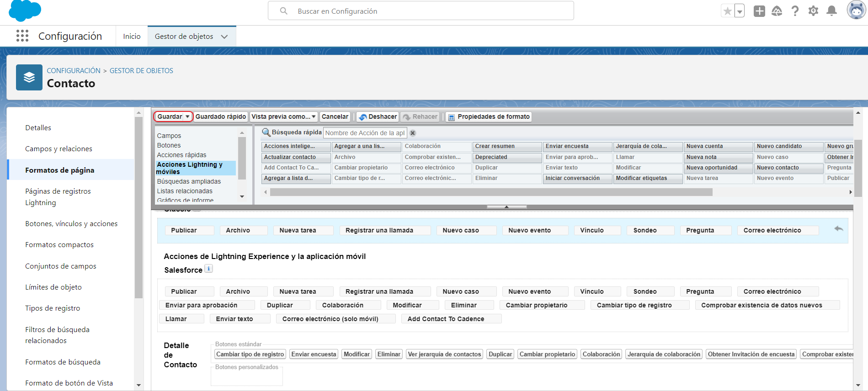Select Listas relacionadas palette category
The image size is (868, 391).
pyautogui.click(x=185, y=191)
